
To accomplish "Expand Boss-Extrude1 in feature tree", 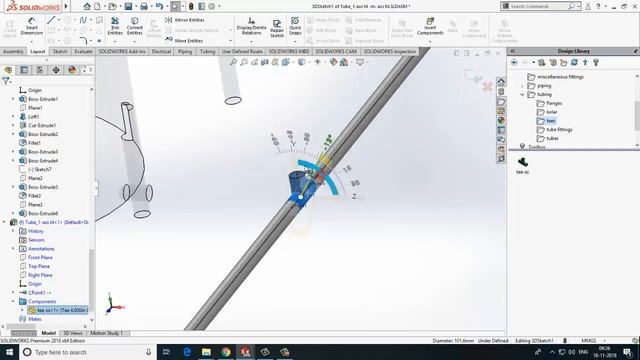I will [x=13, y=99].
